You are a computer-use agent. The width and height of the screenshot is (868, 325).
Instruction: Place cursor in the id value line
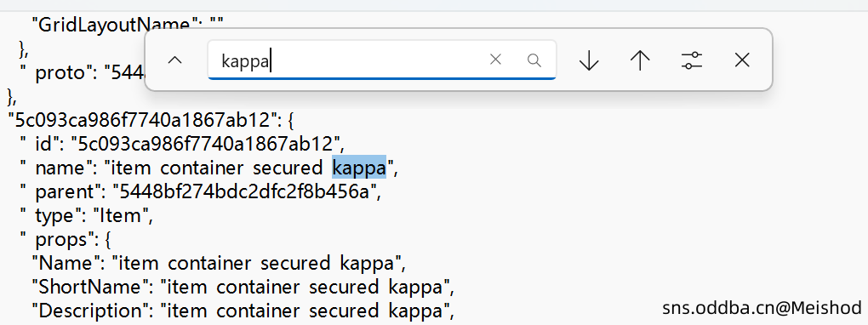coord(183,144)
